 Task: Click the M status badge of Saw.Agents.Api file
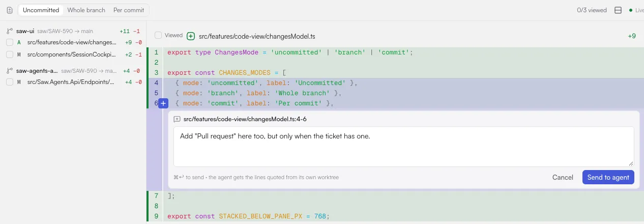coord(19,82)
